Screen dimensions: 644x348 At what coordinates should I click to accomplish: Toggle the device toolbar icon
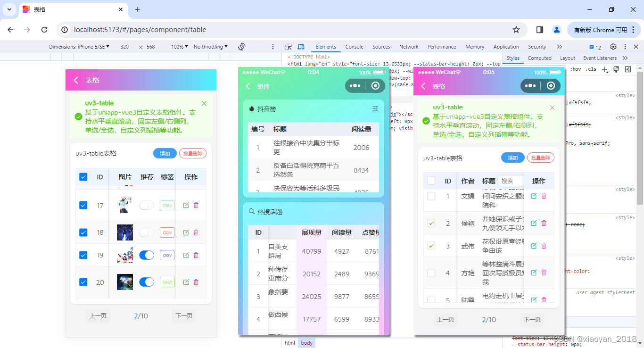point(301,47)
